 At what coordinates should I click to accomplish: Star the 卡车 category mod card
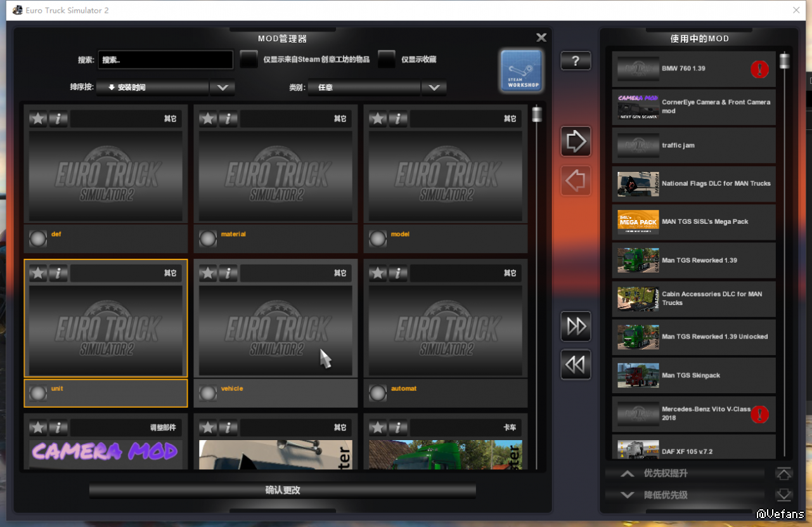pyautogui.click(x=378, y=428)
